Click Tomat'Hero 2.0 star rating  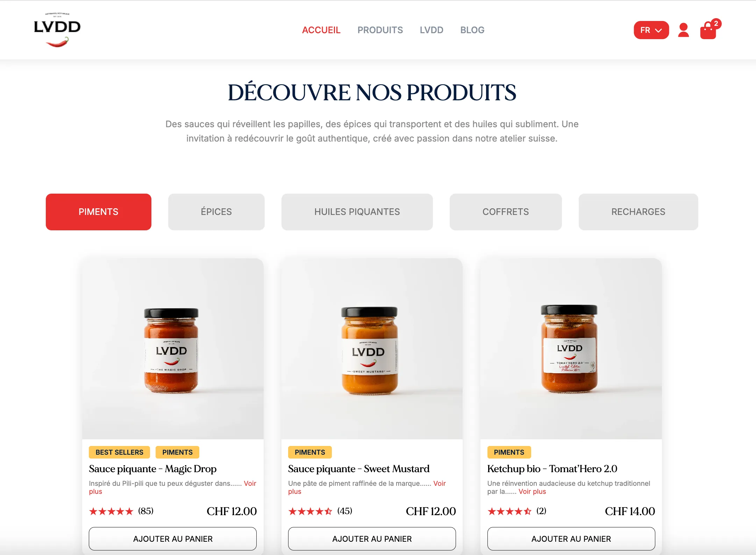[x=509, y=511]
